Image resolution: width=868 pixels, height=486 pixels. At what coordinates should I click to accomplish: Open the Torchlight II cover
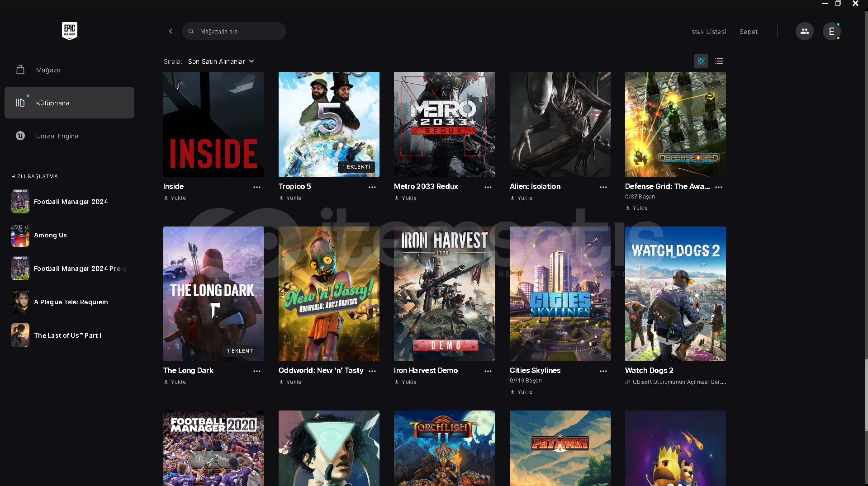pos(444,448)
